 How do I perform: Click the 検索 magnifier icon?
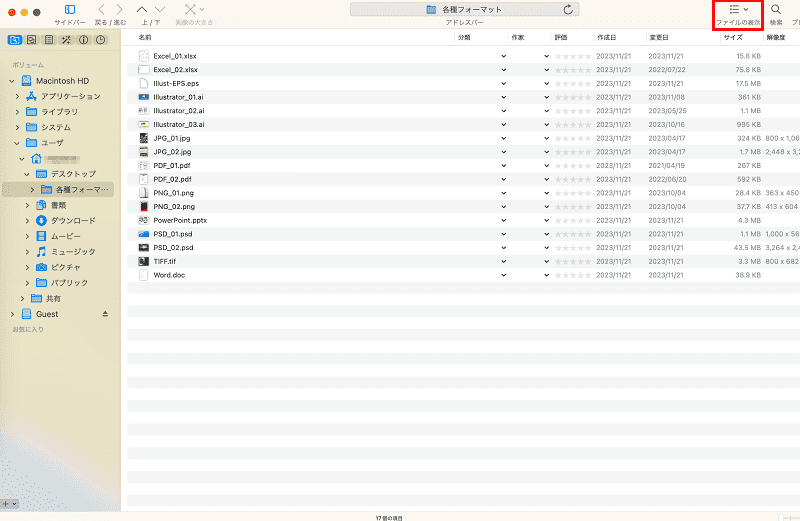776,9
